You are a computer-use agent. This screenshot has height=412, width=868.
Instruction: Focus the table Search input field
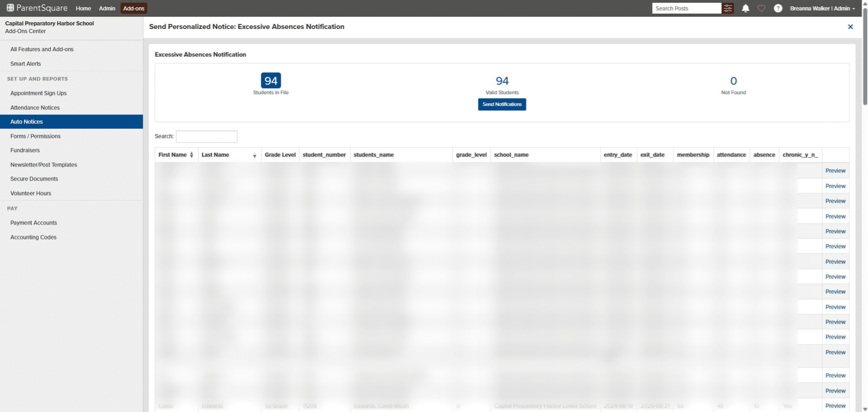207,136
